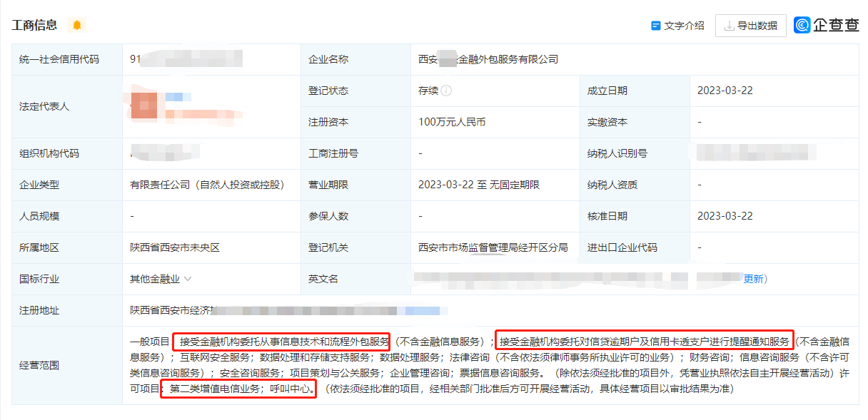Click the 其他金融业 industry text
Viewport: 868px width, 420px height.
(x=155, y=280)
